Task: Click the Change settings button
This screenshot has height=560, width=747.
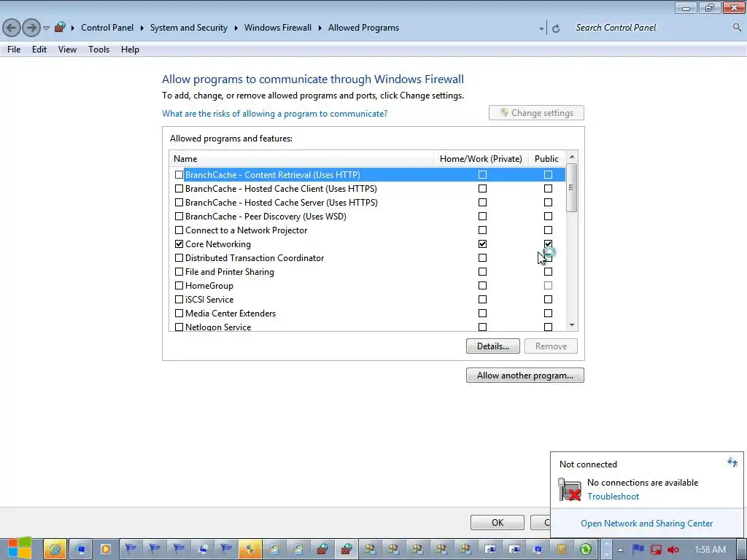Action: [x=536, y=113]
